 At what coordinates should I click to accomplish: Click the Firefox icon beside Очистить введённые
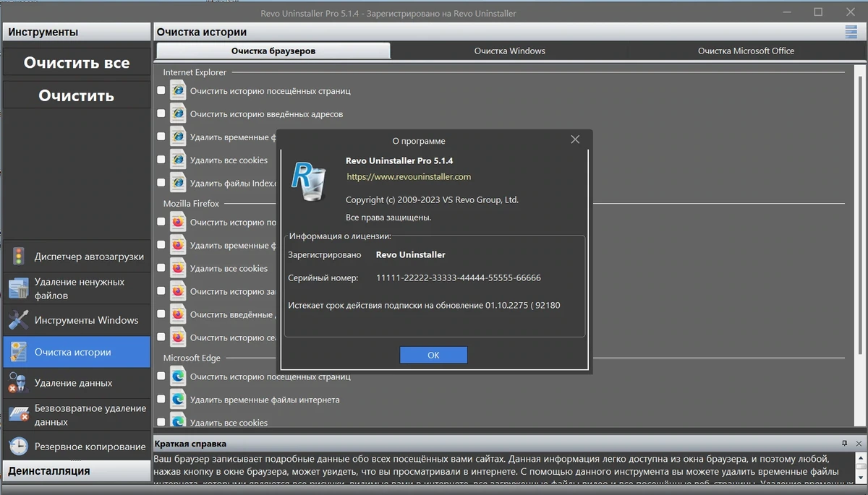[178, 314]
